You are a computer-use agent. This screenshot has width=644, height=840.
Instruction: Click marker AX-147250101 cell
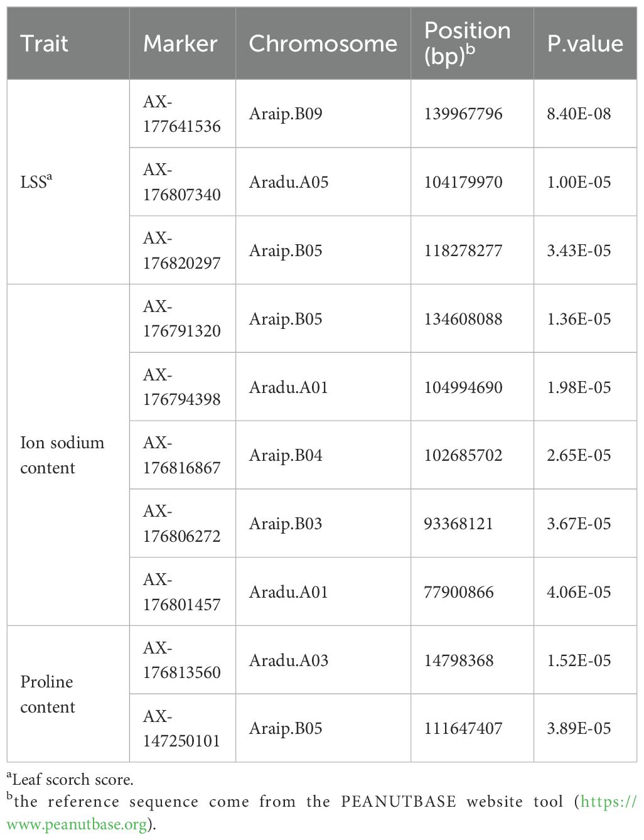(181, 728)
